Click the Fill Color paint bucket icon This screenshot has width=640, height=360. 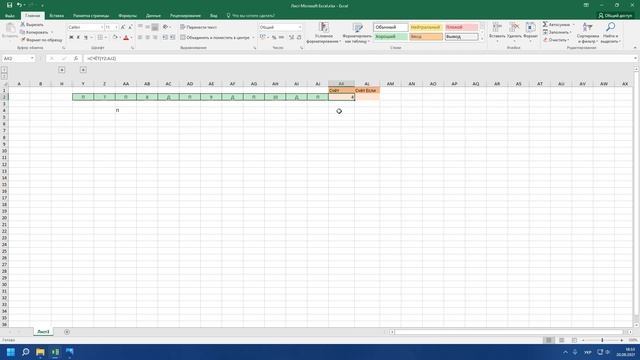pos(115,38)
